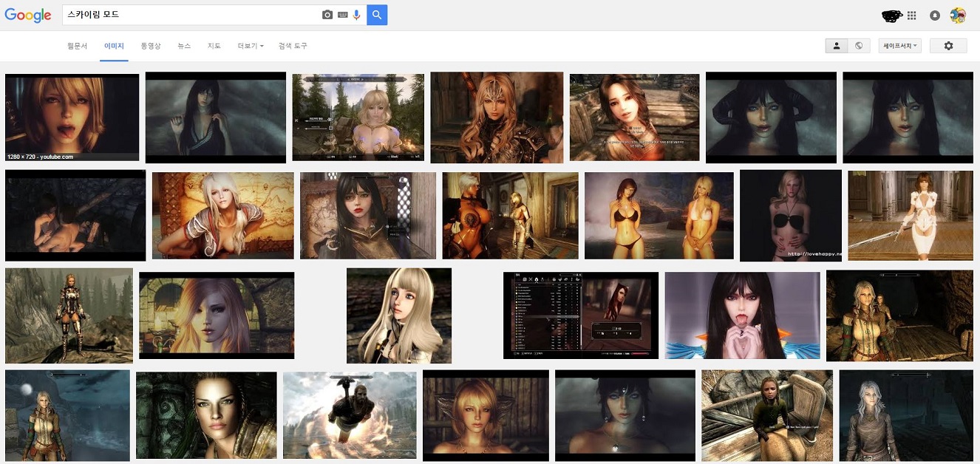The width and height of the screenshot is (980, 464).
Task: Click the Google logo to go home
Action: click(28, 16)
